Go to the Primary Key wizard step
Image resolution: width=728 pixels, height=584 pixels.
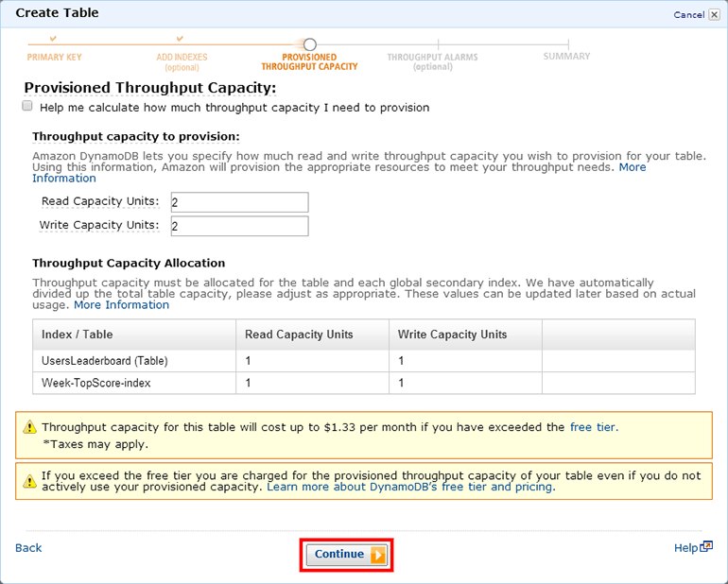(x=54, y=57)
